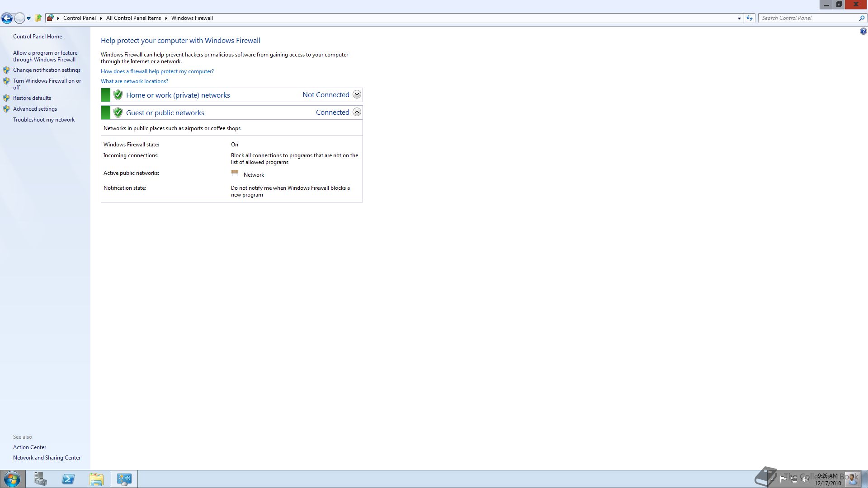Screen dimensions: 868x488
Task: Click the address bar Refresh button
Action: pos(750,18)
